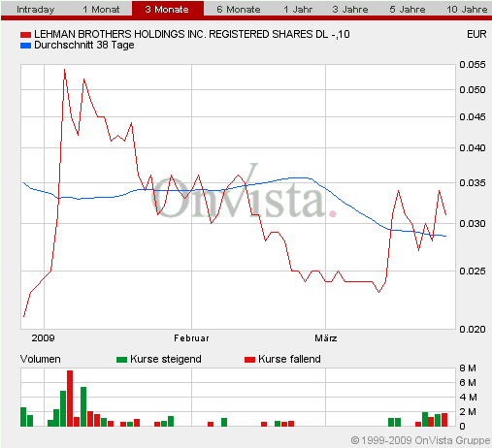Click the 0.040 price axis value
The image size is (492, 448).
(473, 148)
